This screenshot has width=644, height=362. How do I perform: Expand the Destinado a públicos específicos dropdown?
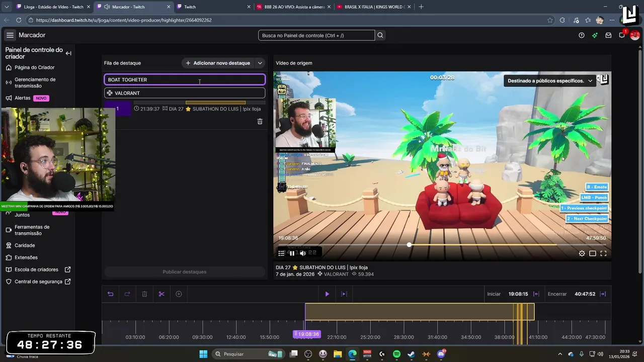(x=550, y=80)
